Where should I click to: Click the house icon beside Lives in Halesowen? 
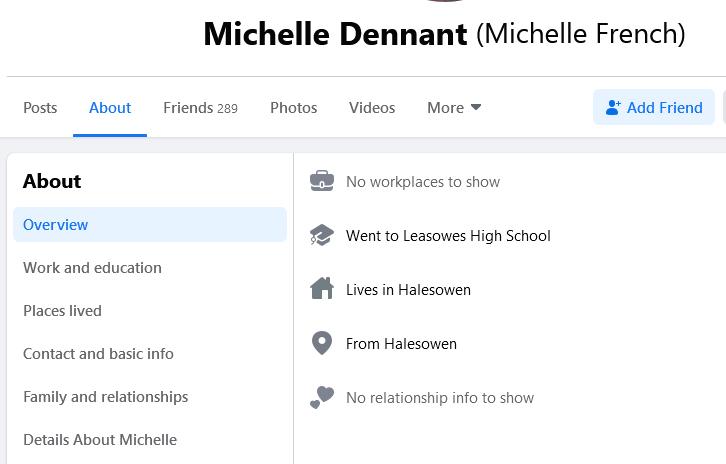pos(322,289)
